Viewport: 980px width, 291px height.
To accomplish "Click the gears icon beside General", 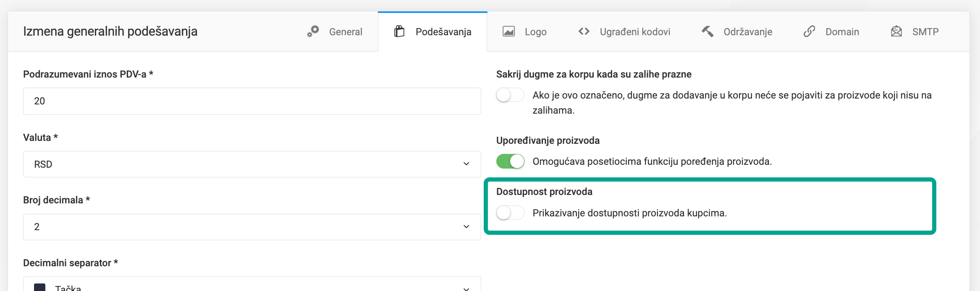I will pyautogui.click(x=313, y=31).
